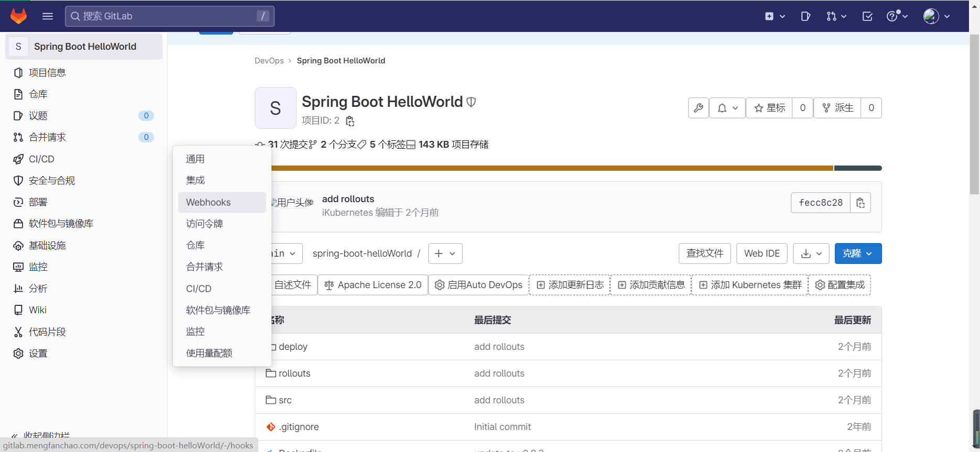Image resolution: width=980 pixels, height=452 pixels.
Task: Select 使用量配额 in the settings flyout
Action: (x=222, y=353)
